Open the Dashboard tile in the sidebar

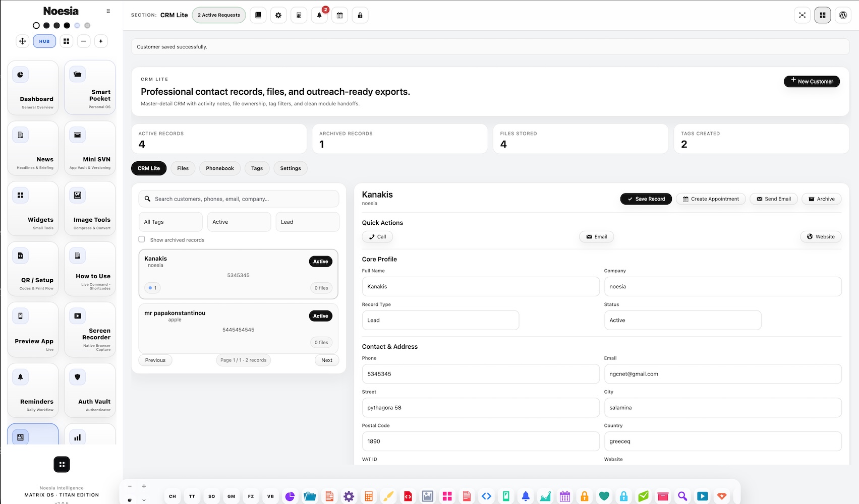pos(33,88)
